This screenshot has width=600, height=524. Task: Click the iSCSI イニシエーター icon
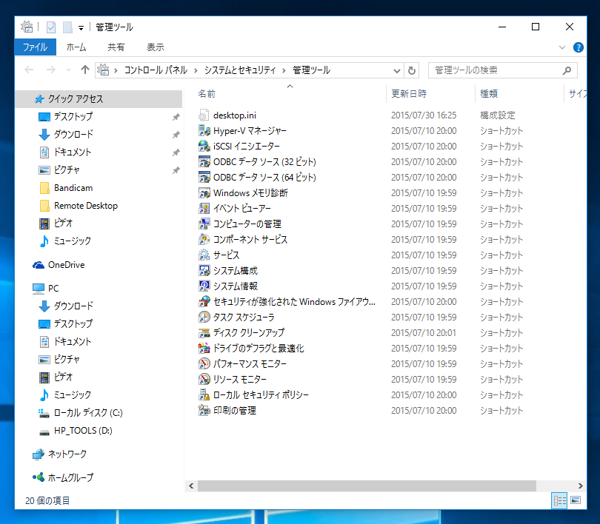(204, 146)
